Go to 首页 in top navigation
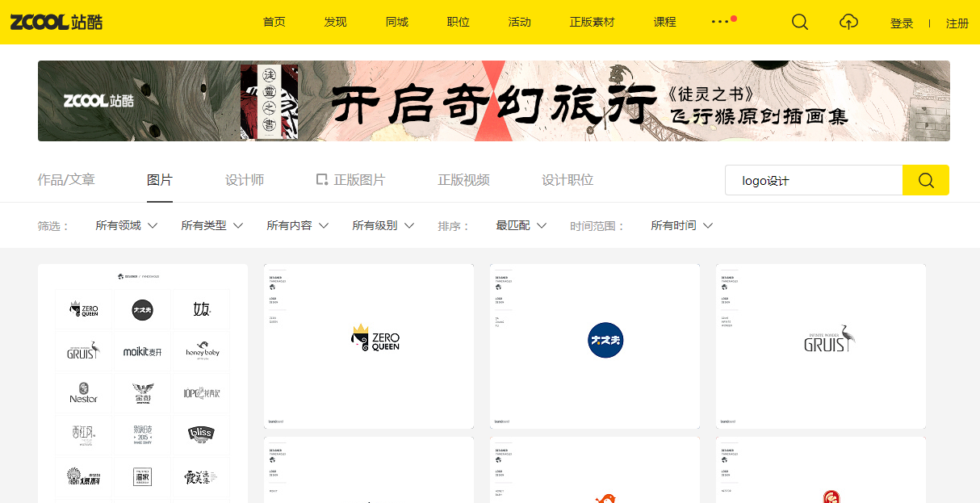The height and width of the screenshot is (503, 980). [x=274, y=22]
